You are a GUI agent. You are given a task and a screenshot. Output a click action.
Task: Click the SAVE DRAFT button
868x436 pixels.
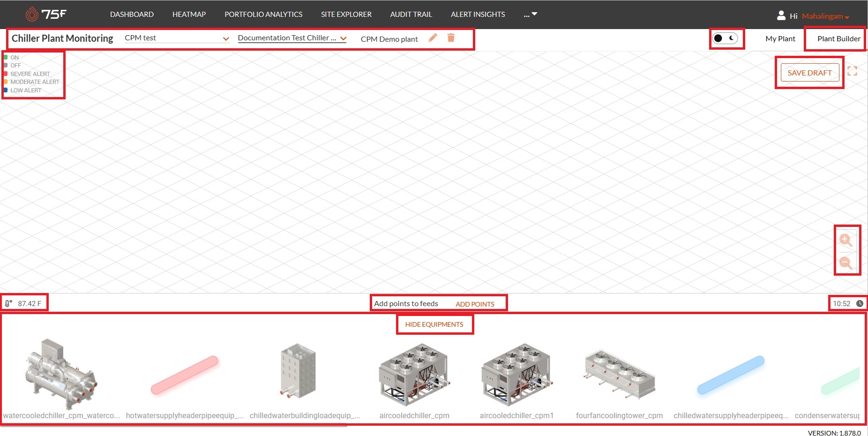[x=809, y=73]
